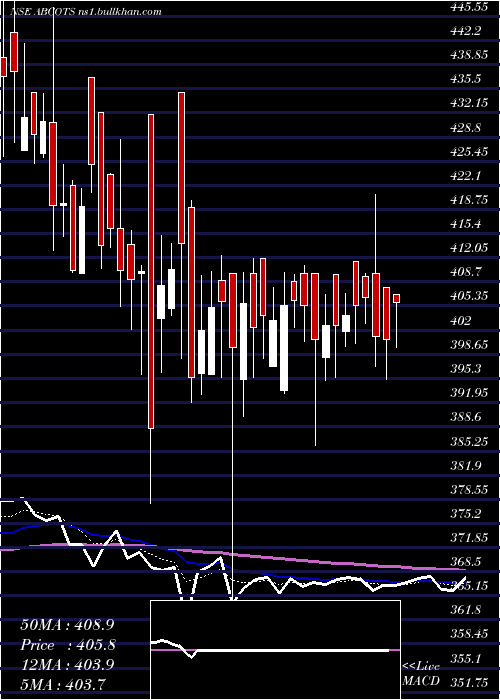
Task: Select the 442.2 price axis label
Action: (464, 31)
